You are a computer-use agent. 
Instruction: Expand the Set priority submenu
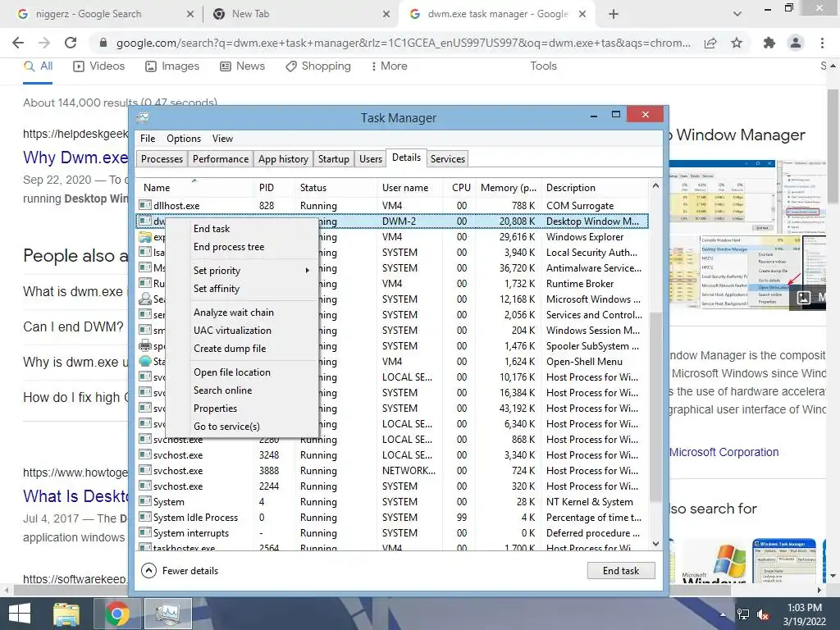242,271
